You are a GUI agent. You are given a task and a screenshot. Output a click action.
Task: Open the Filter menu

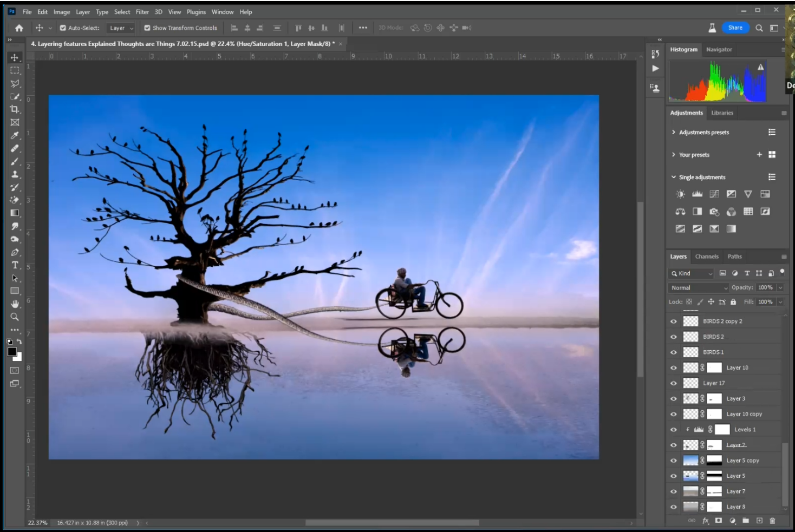pos(142,12)
